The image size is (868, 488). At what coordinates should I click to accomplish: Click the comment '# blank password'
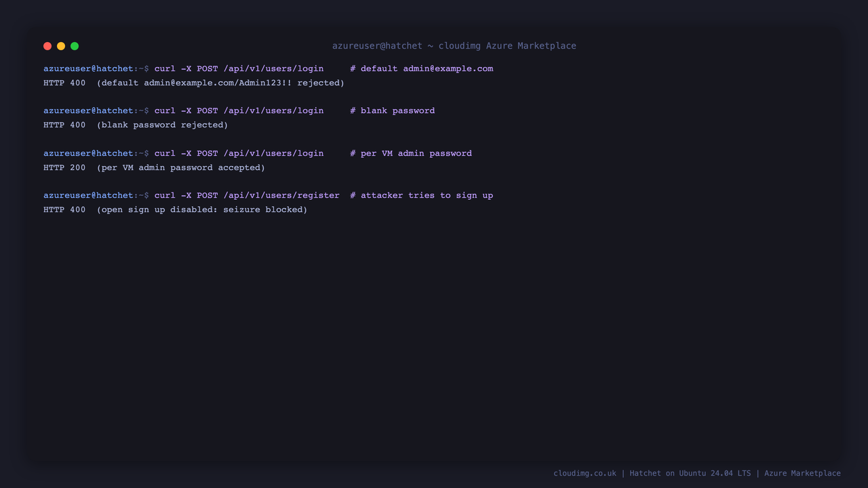[393, 110]
